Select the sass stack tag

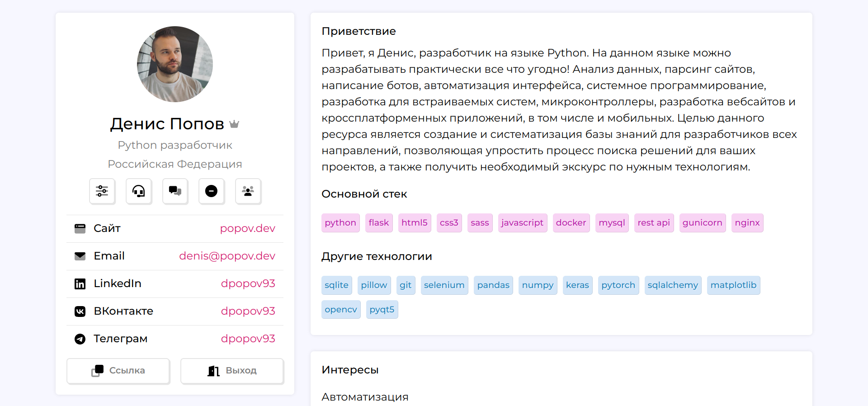coord(480,223)
